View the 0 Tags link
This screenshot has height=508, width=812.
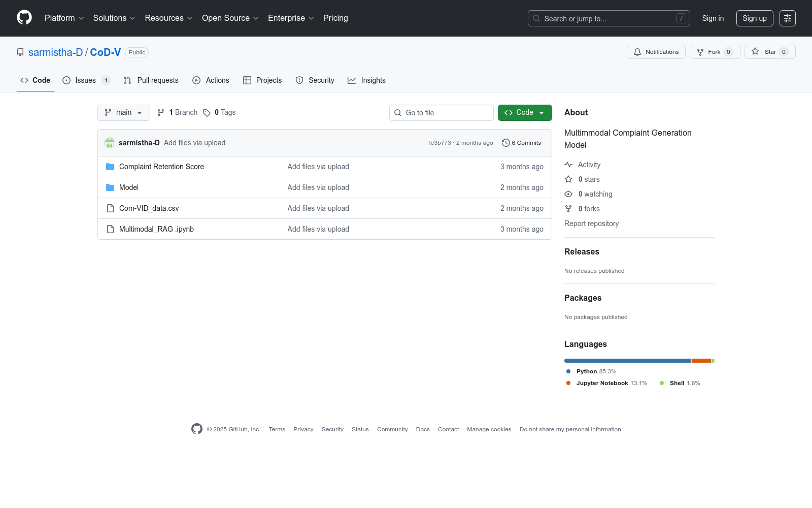[x=219, y=112]
